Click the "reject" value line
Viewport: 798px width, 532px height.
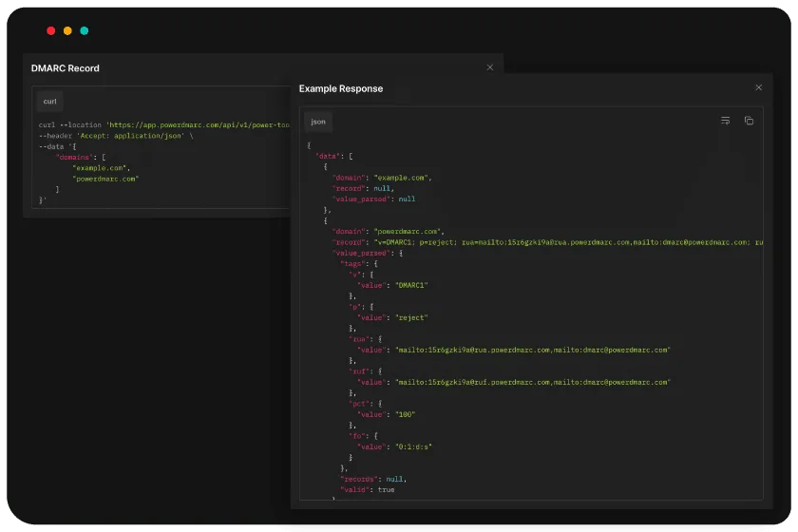392,317
